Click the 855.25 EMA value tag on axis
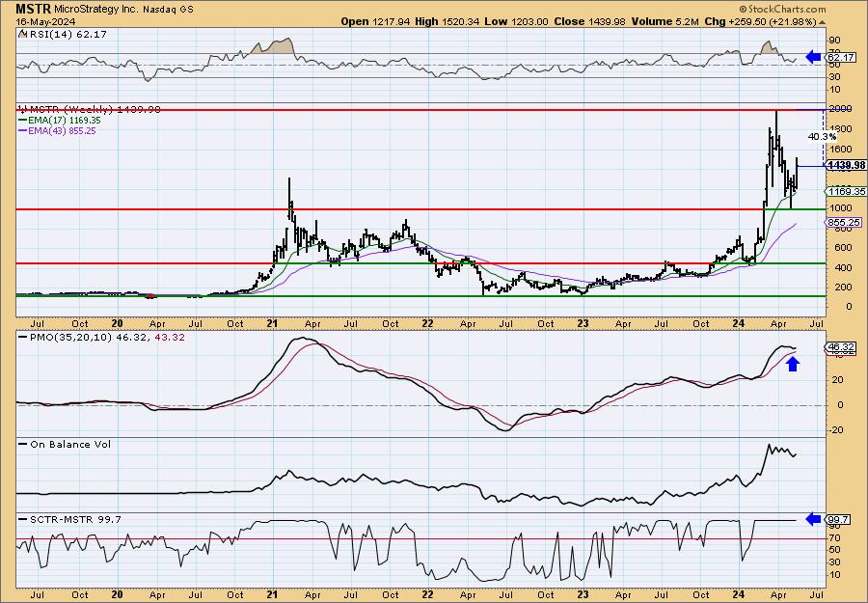 click(844, 222)
